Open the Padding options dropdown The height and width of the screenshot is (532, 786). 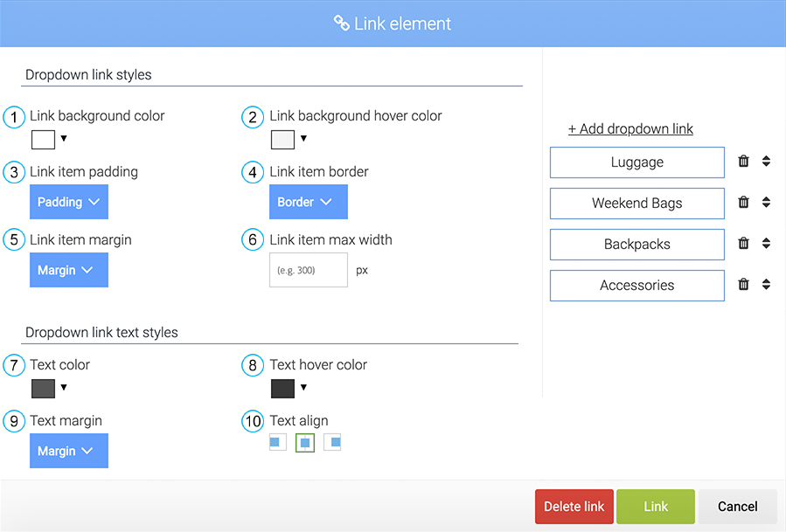(68, 202)
